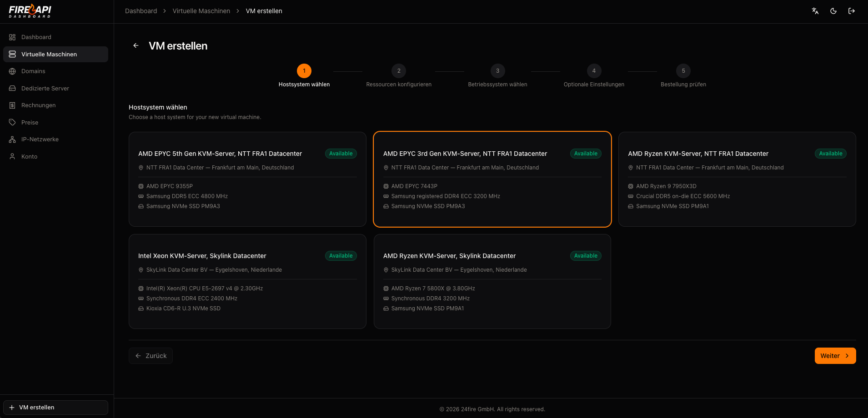Click CPU icon beside AMD EPYC 7443P
The height and width of the screenshot is (418, 868).
386,186
